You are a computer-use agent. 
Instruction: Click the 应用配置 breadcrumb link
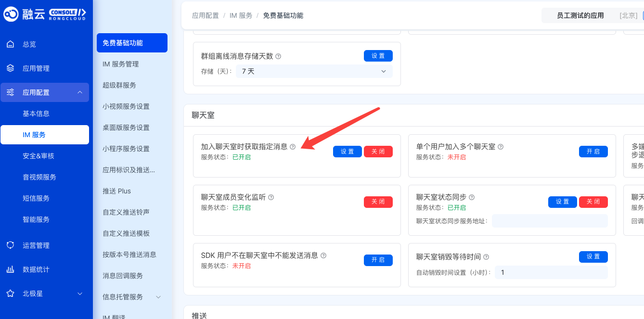click(x=206, y=15)
